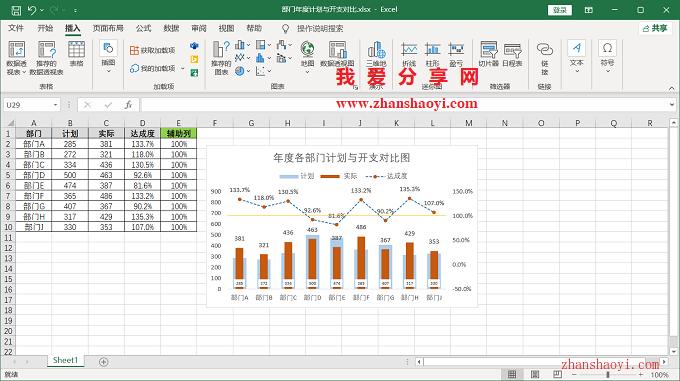Expand the formula bar

pyautogui.click(x=672, y=104)
